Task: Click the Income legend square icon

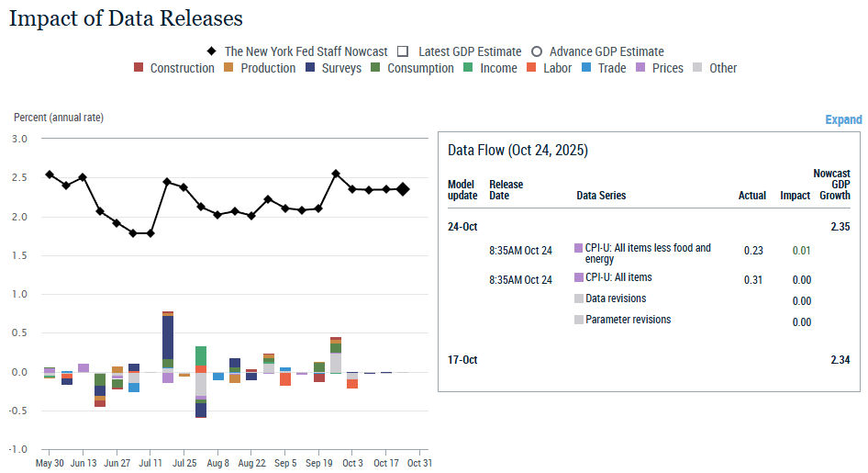Action: [469, 68]
